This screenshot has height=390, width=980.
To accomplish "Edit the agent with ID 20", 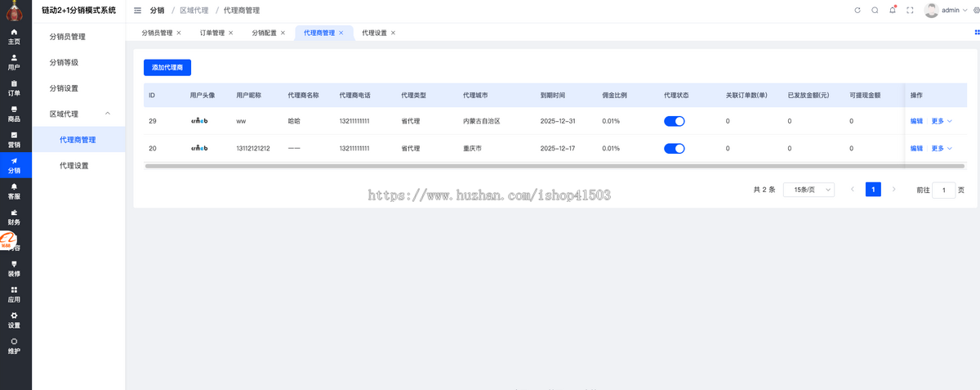I will 916,148.
